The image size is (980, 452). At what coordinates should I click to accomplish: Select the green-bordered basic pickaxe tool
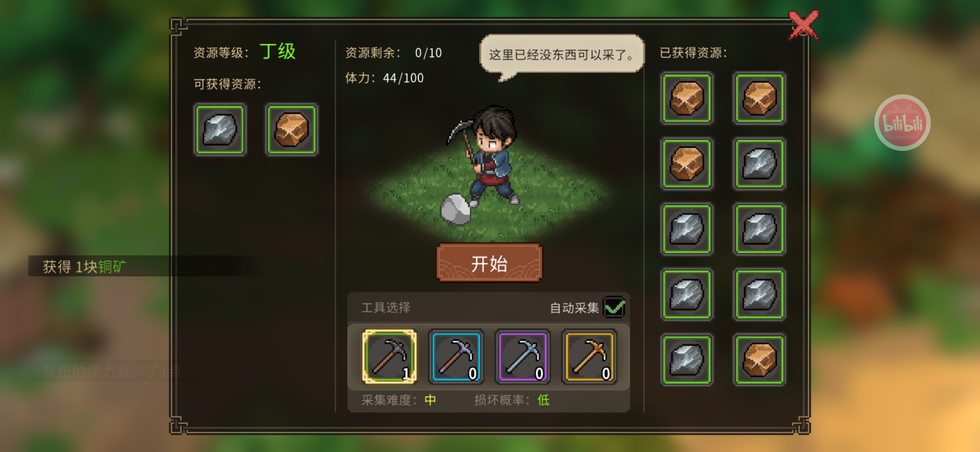coord(389,357)
